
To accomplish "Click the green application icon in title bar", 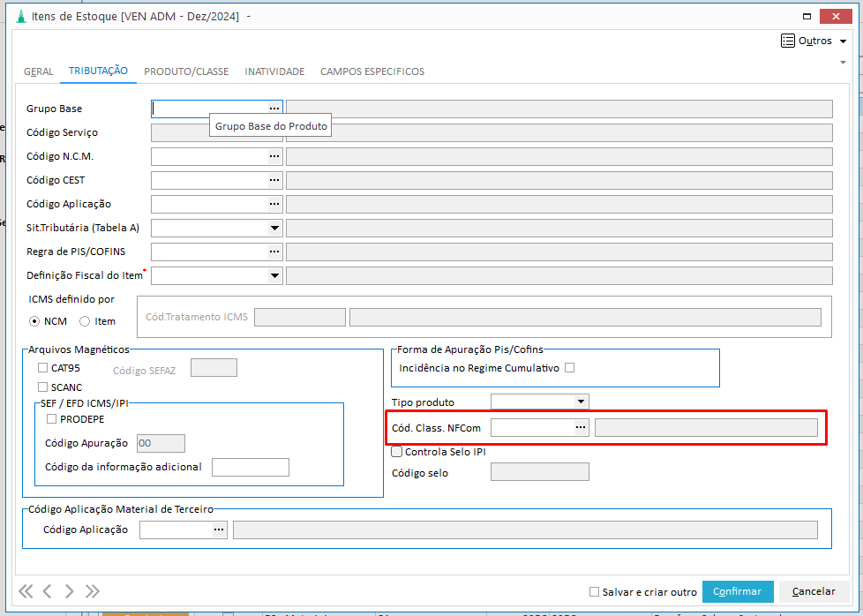I will [21, 17].
